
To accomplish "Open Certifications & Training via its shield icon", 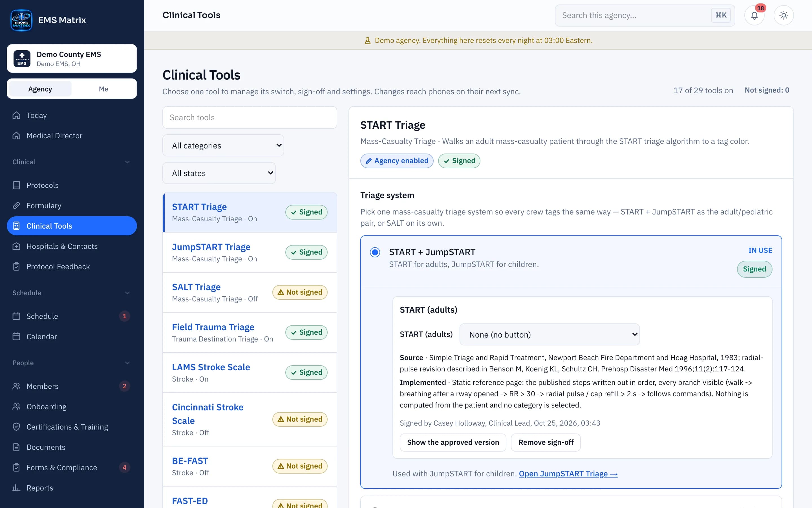I will pyautogui.click(x=16, y=427).
